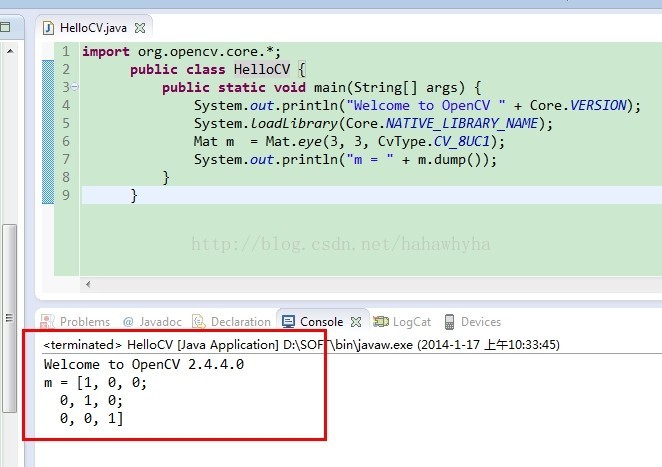
Task: Click console output row 0, 1, 0;
Action: [x=91, y=400]
